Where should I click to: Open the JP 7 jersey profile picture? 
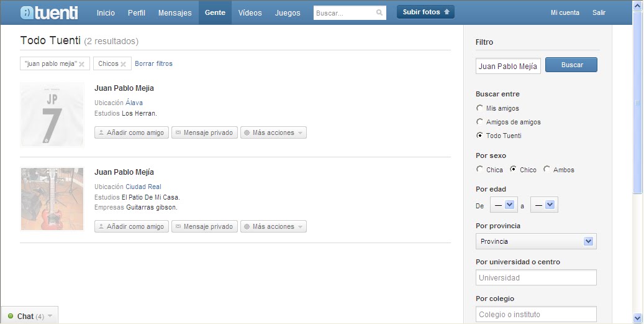coord(52,114)
